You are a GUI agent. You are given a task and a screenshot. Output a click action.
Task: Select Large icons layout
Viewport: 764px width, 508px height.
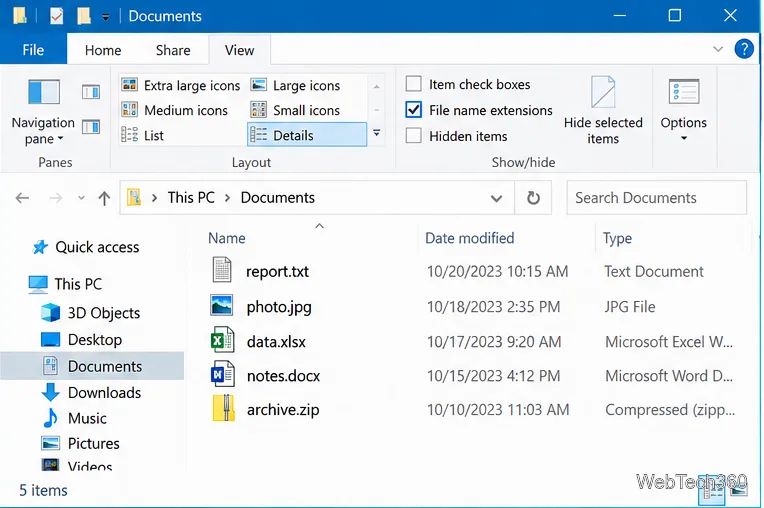(x=295, y=85)
